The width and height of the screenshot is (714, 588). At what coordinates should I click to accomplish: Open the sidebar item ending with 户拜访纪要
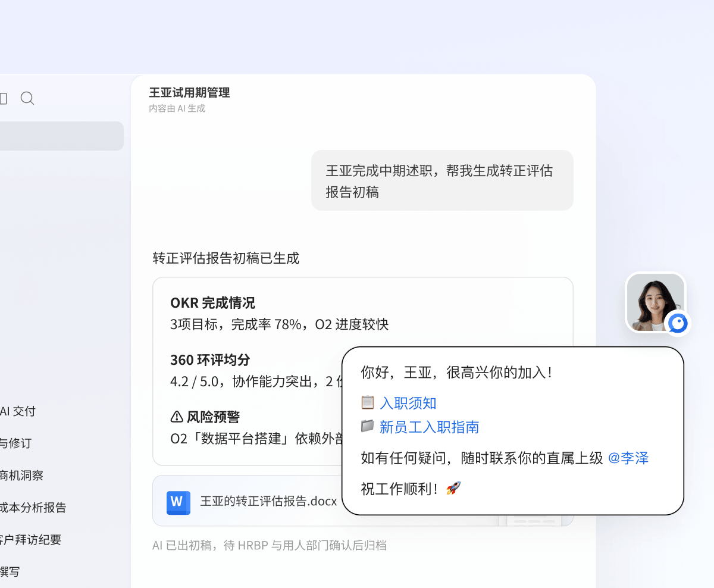coord(30,540)
